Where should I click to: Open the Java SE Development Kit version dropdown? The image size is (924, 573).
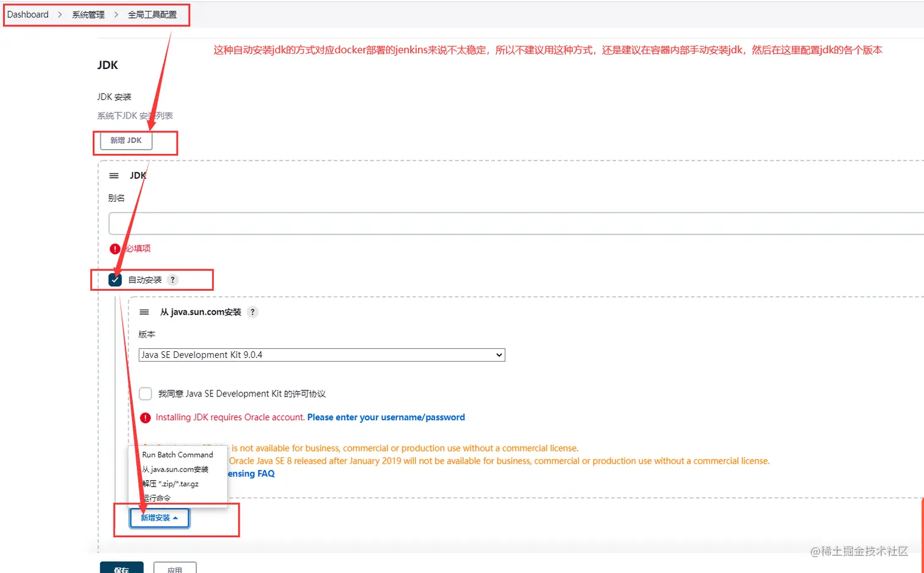pyautogui.click(x=322, y=355)
